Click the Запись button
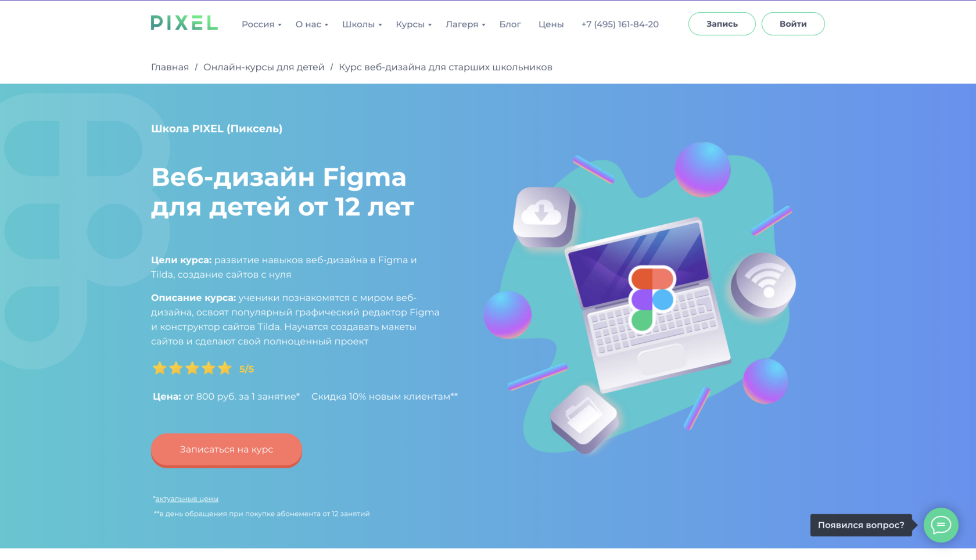The width and height of the screenshot is (976, 560). click(x=722, y=24)
